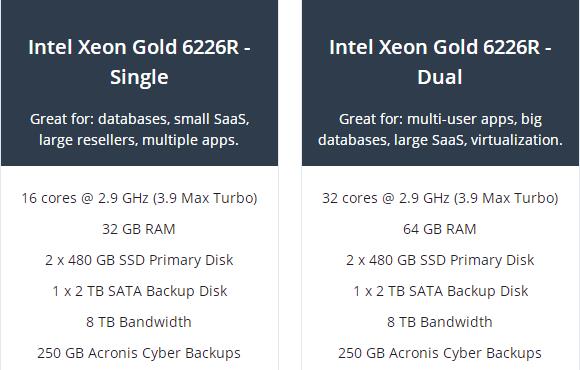Click the 16 cores @ 2.9 GHz spec
Screen dimensions: 580x370
click(x=139, y=198)
